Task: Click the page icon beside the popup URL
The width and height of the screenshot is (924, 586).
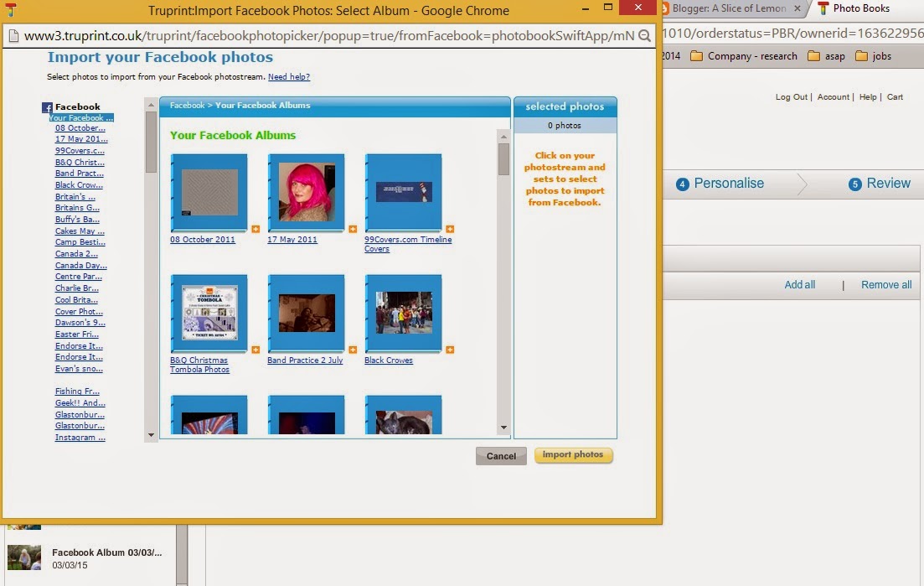Action: click(x=13, y=36)
